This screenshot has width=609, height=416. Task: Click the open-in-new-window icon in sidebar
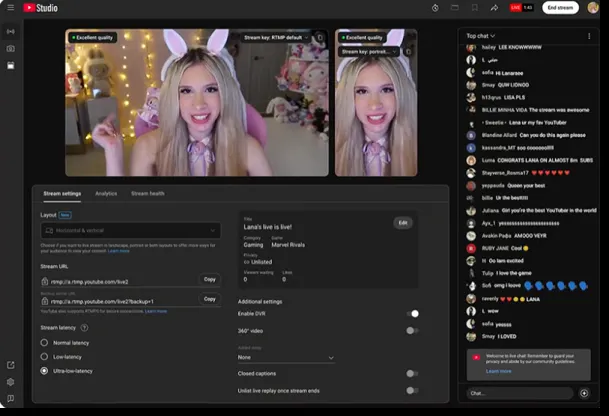10,365
